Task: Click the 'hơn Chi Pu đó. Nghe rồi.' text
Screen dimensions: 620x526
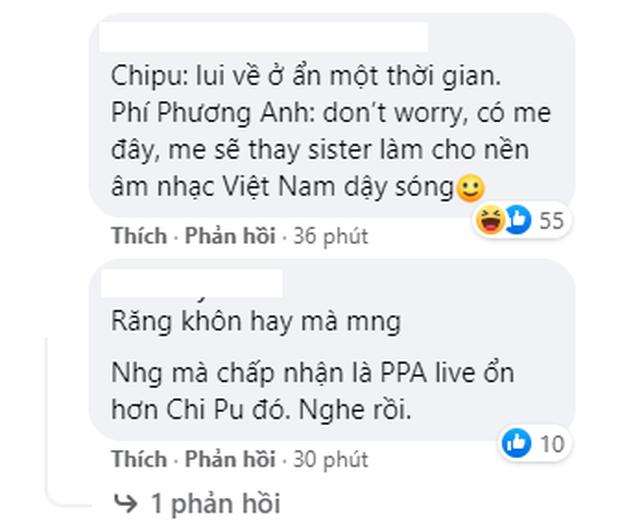Action: tap(261, 410)
